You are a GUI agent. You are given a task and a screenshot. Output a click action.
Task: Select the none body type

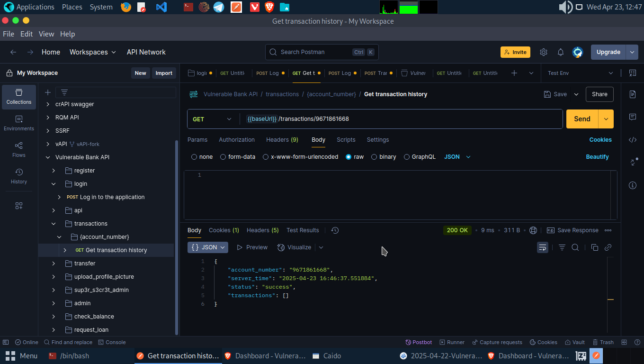tap(202, 157)
